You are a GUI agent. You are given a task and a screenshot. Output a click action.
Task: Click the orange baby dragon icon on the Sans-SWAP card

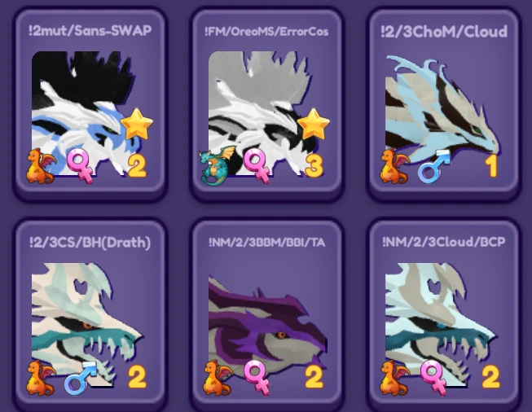pyautogui.click(x=41, y=166)
